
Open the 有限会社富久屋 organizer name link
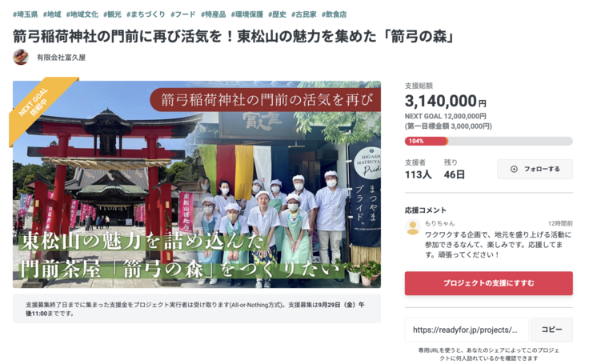pos(62,58)
